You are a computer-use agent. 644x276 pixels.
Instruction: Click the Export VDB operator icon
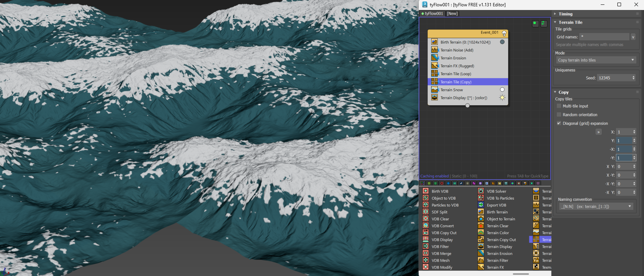[x=481, y=205]
